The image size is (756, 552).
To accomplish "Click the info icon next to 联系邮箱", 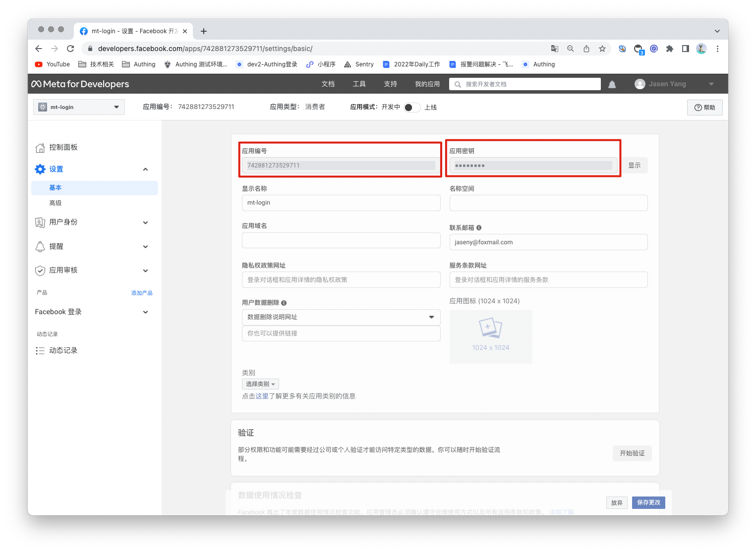I will [479, 228].
